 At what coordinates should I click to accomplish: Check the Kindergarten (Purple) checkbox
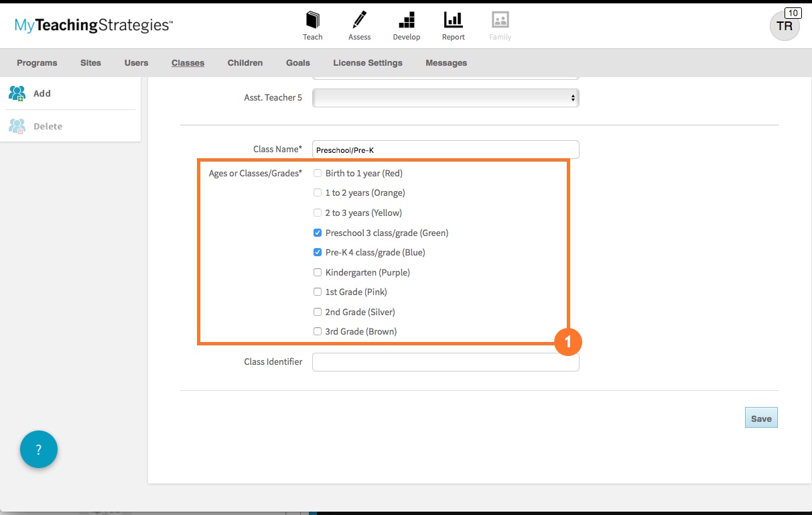(318, 272)
